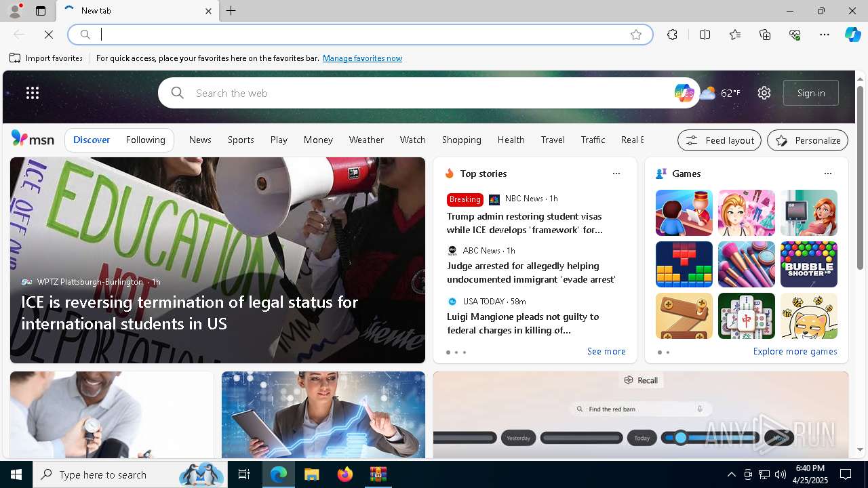This screenshot has height=488, width=868.
Task: Launch the Bubble Shooter HD game
Action: point(809,264)
